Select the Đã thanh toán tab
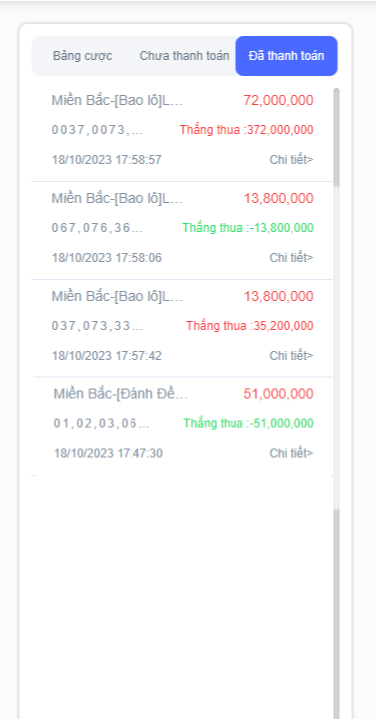The height and width of the screenshot is (721, 376). 286,56
